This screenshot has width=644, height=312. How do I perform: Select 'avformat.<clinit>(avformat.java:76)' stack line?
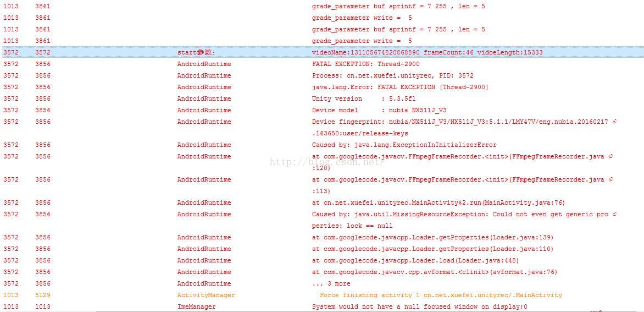(x=435, y=272)
